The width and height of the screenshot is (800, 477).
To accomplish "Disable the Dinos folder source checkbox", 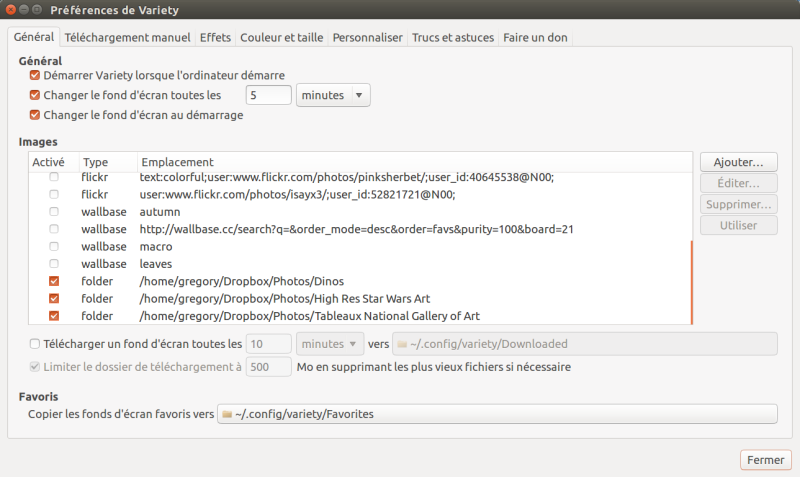I will point(54,281).
